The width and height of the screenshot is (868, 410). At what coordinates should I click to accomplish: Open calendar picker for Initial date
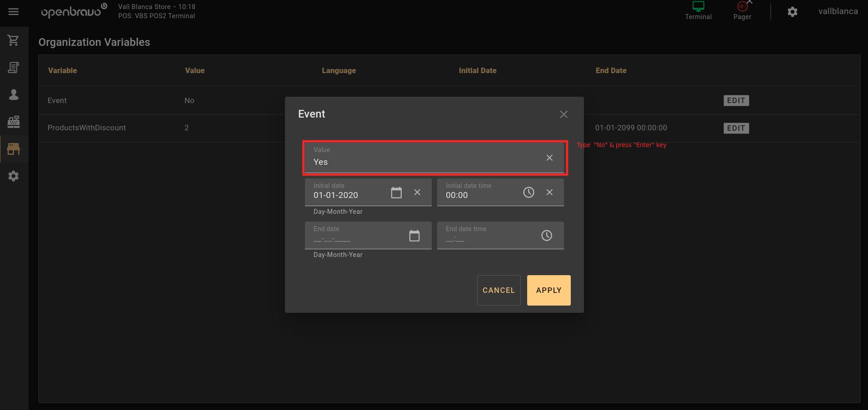tap(396, 193)
